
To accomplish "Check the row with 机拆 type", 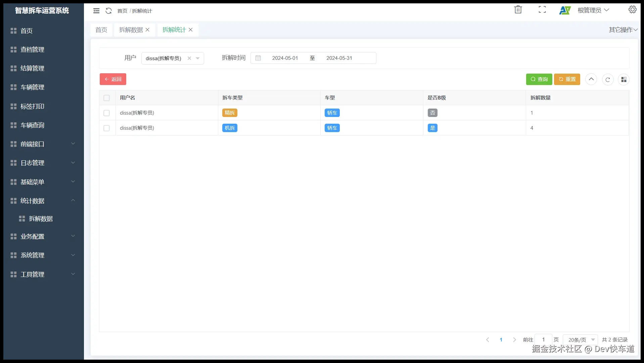I will [x=107, y=128].
